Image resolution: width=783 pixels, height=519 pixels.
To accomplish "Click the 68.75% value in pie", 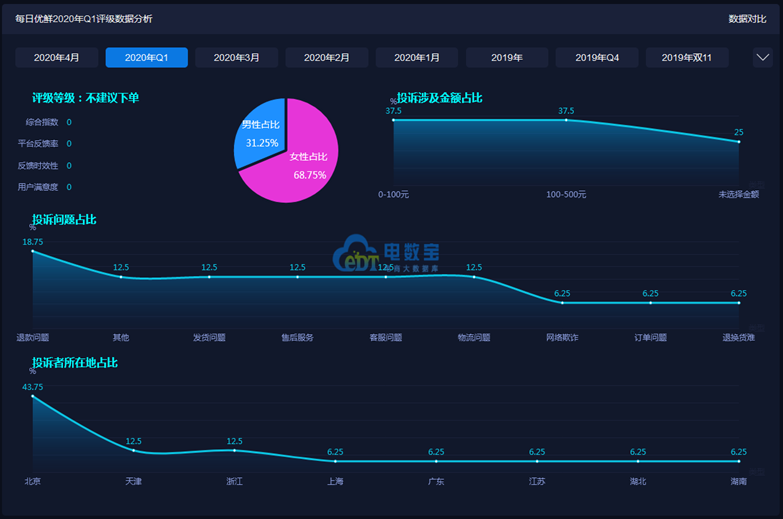I will pyautogui.click(x=310, y=175).
